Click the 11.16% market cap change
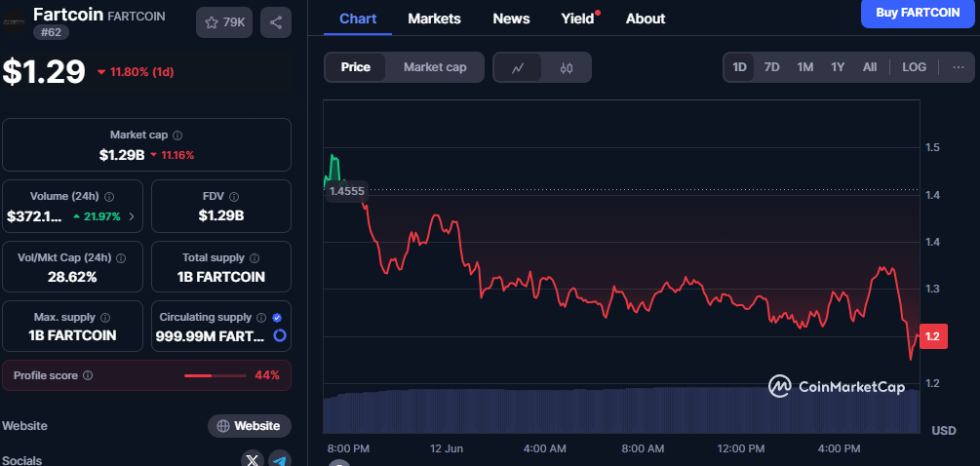Viewport: 980px width, 466px height. tap(172, 155)
